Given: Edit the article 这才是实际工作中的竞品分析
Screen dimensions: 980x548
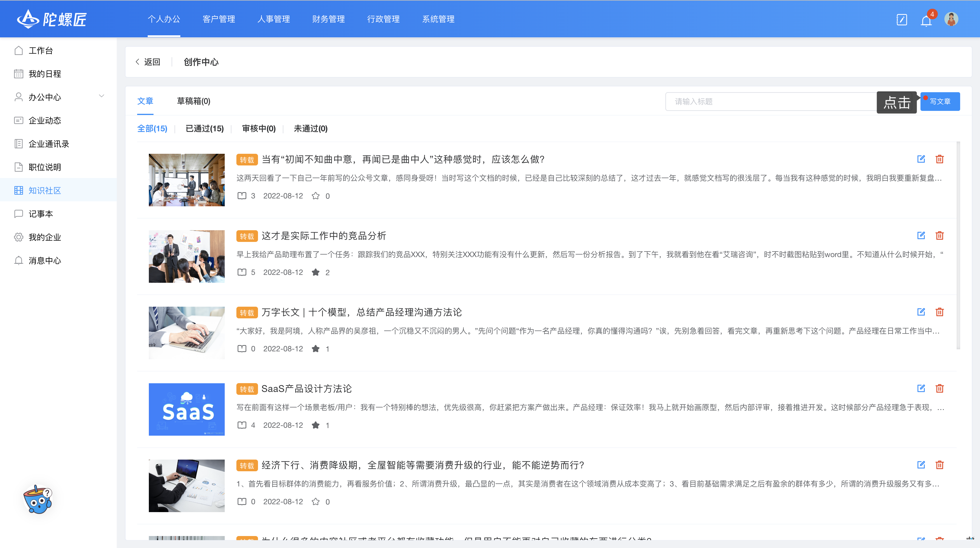Looking at the screenshot, I should click(x=921, y=235).
